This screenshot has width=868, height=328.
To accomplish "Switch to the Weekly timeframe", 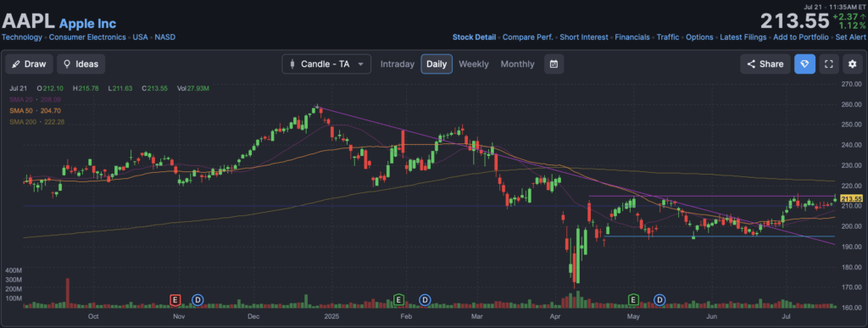I will [x=473, y=64].
